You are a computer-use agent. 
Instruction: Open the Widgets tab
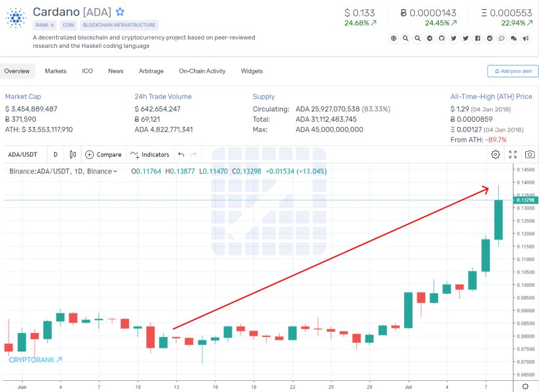(x=251, y=71)
